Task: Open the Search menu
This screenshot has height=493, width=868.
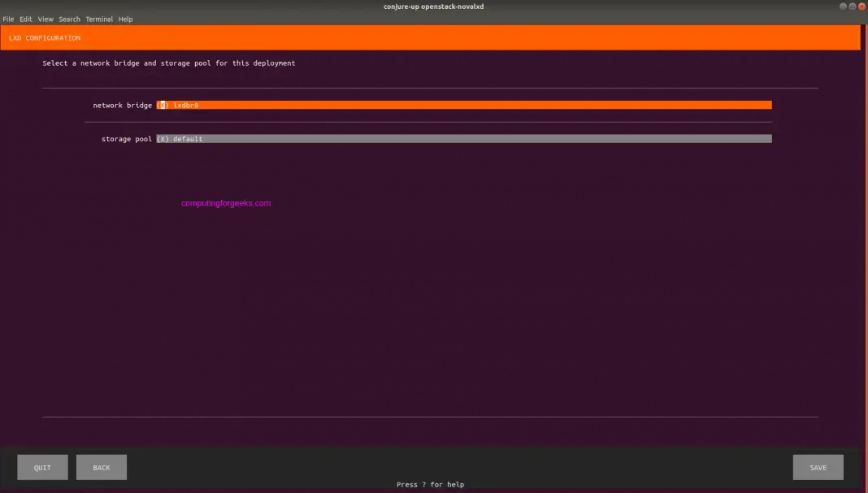Action: click(68, 19)
